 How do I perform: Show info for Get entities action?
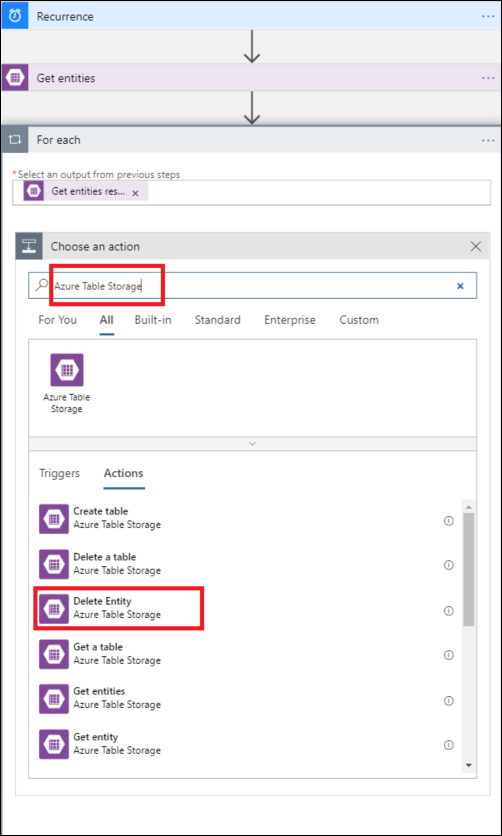pyautogui.click(x=449, y=701)
